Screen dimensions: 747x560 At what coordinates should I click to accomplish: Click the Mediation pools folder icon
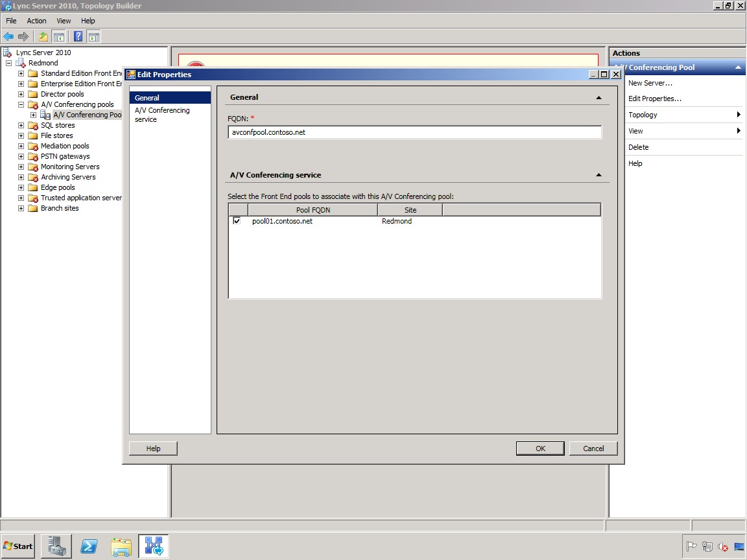point(33,146)
